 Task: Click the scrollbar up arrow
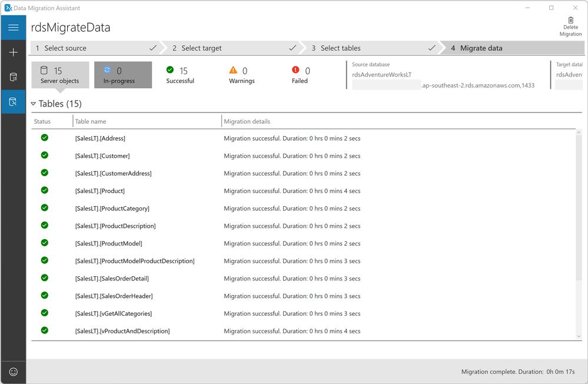pyautogui.click(x=579, y=133)
